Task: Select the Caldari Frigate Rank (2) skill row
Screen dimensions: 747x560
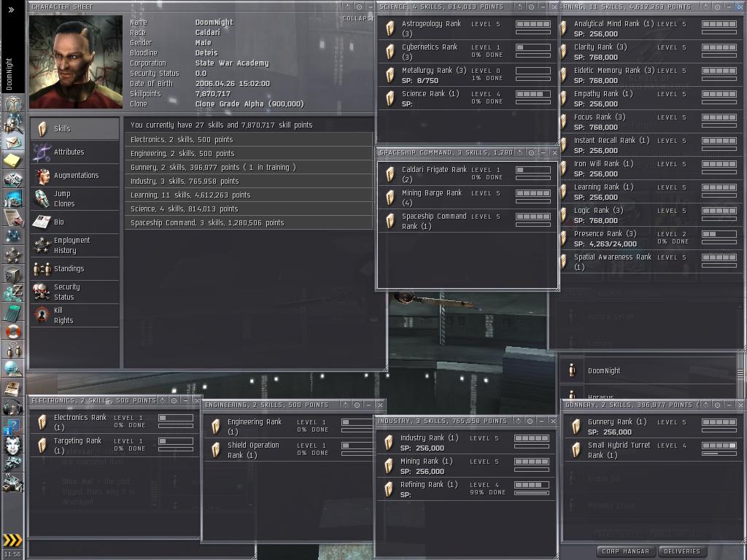Action: pos(467,174)
